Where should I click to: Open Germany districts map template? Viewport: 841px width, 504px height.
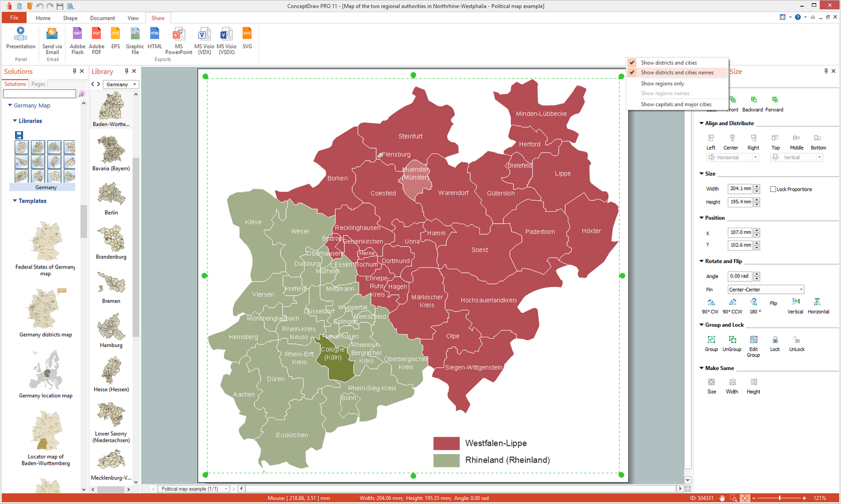[46, 312]
